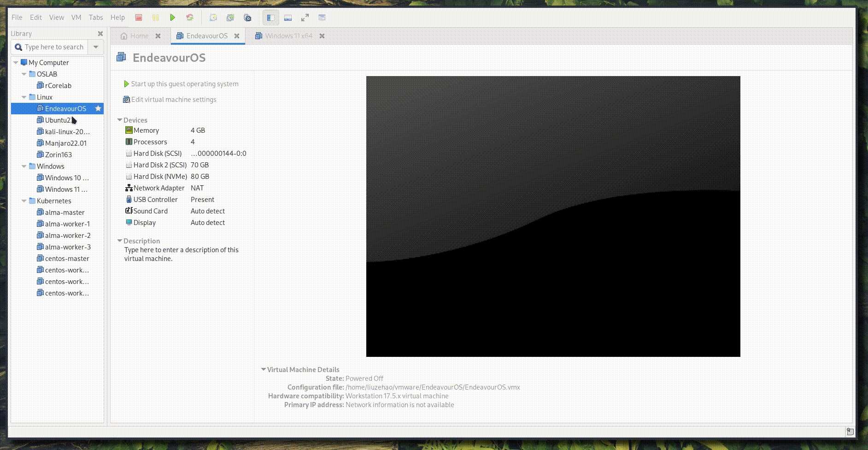Enter full screen mode icon
The width and height of the screenshot is (868, 450).
pyautogui.click(x=305, y=18)
